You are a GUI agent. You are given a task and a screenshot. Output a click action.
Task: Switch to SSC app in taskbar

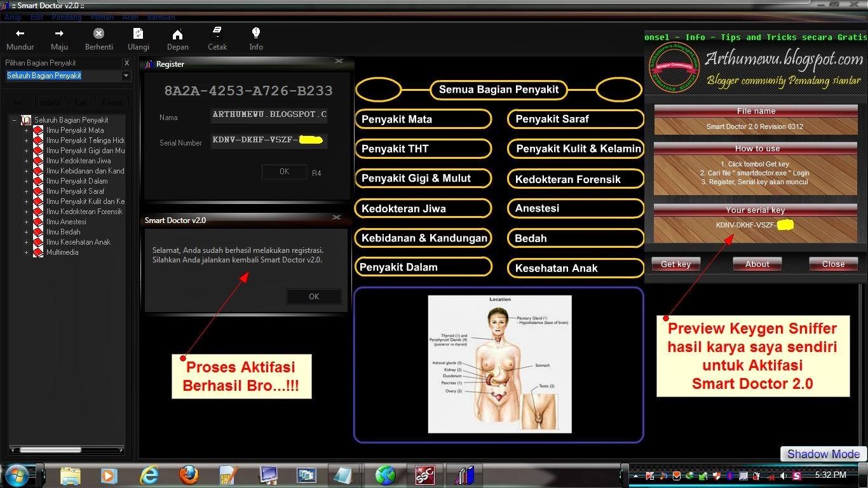click(424, 475)
